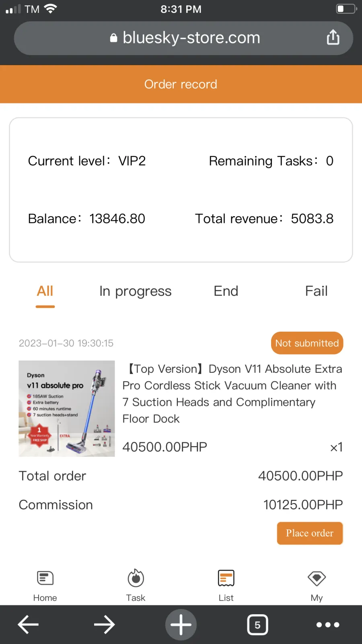
Task: Show open tabs counter showing 5
Action: click(257, 625)
